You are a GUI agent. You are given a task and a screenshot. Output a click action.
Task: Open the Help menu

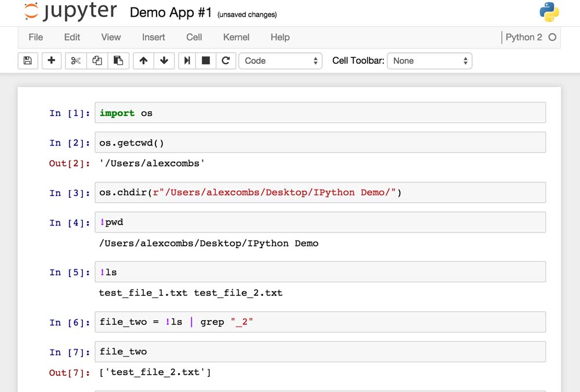coord(280,37)
